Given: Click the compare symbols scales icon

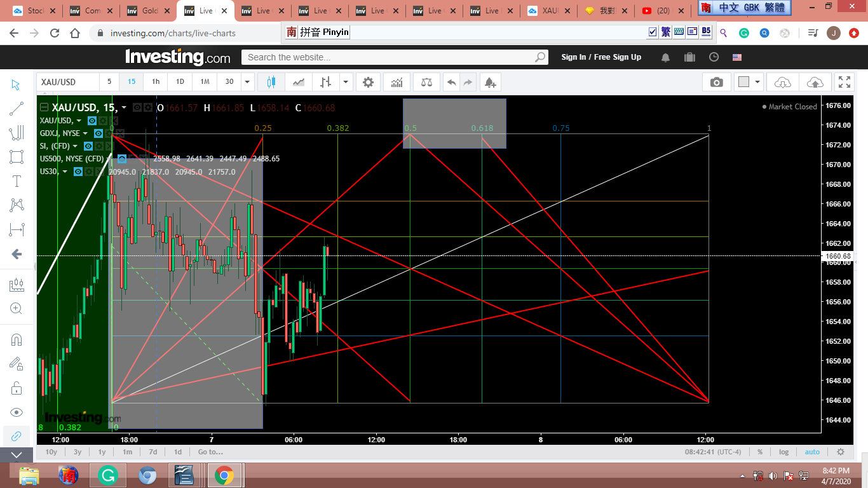Looking at the screenshot, I should [426, 82].
